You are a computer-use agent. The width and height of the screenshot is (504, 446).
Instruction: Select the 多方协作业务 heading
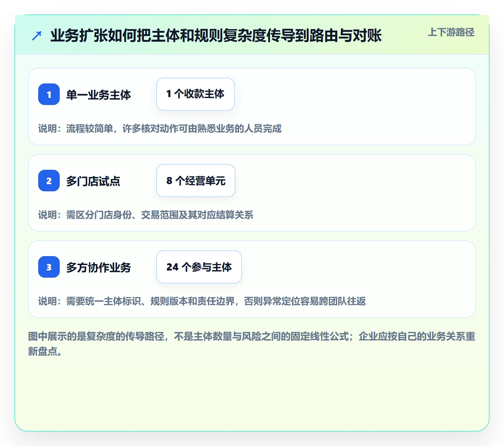[x=99, y=268]
